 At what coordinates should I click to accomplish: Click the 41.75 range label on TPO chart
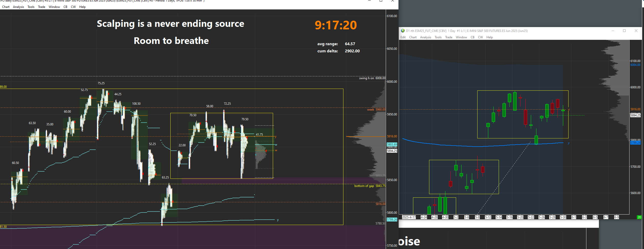coord(259,135)
